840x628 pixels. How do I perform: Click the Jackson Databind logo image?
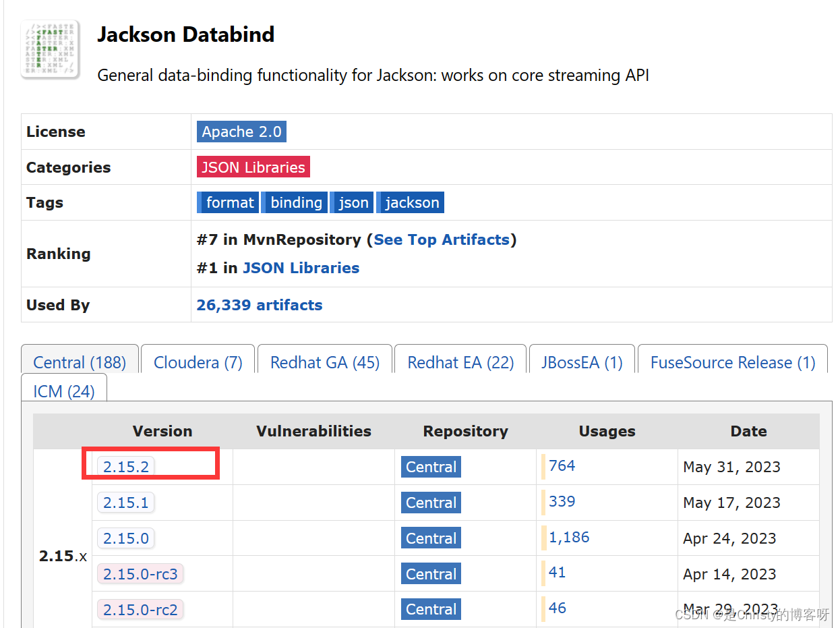[51, 49]
